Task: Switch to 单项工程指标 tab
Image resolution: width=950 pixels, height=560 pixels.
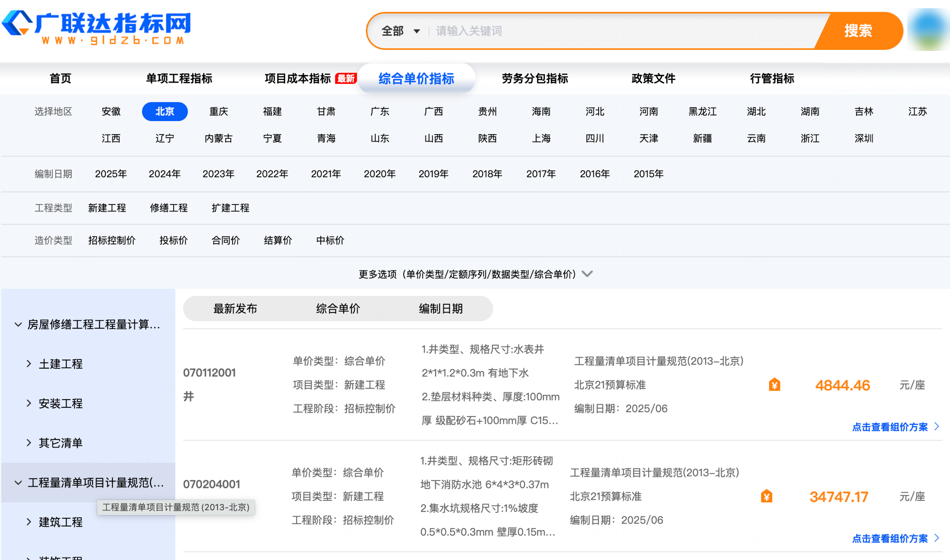Action: (179, 78)
